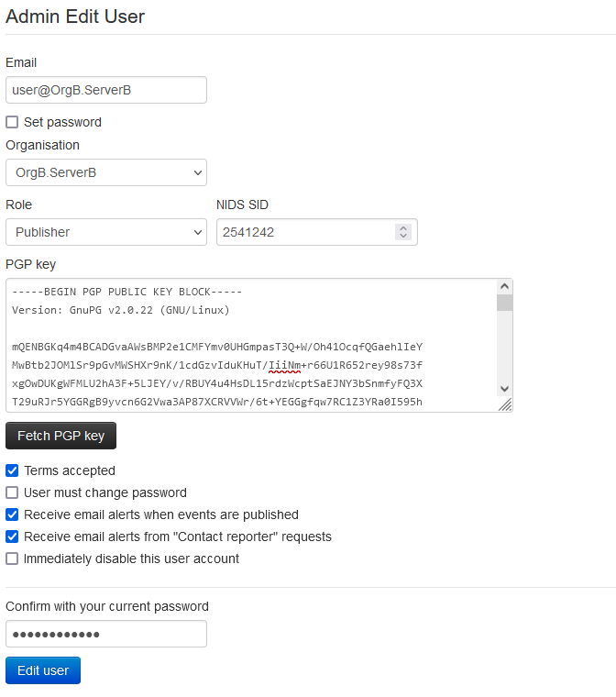This screenshot has height=697, width=616.
Task: Click the Email input field
Action: click(x=105, y=90)
